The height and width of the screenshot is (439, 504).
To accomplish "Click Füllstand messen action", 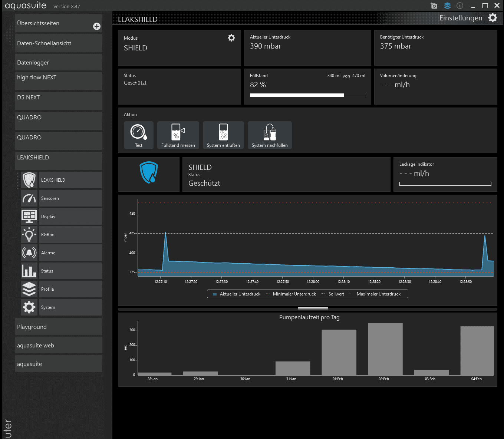I will coord(178,135).
